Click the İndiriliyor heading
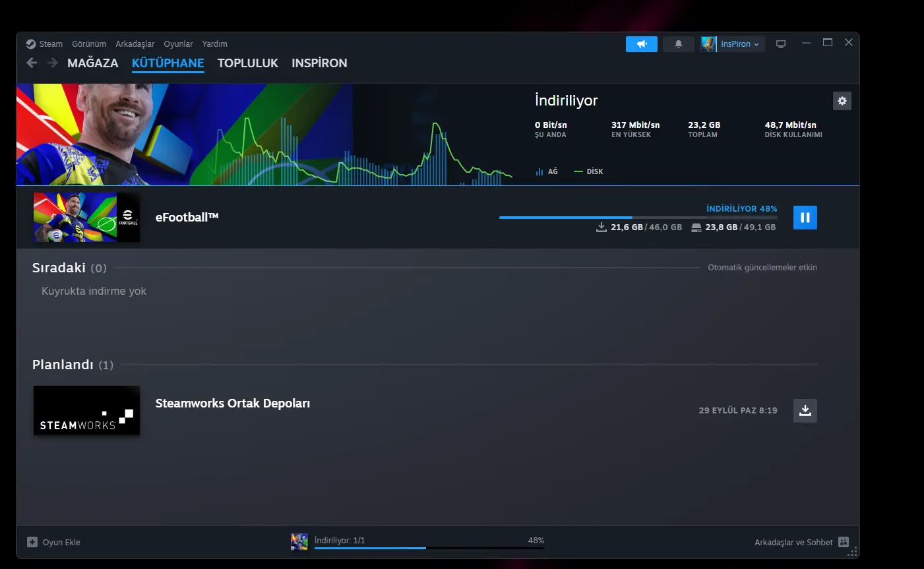 (566, 100)
